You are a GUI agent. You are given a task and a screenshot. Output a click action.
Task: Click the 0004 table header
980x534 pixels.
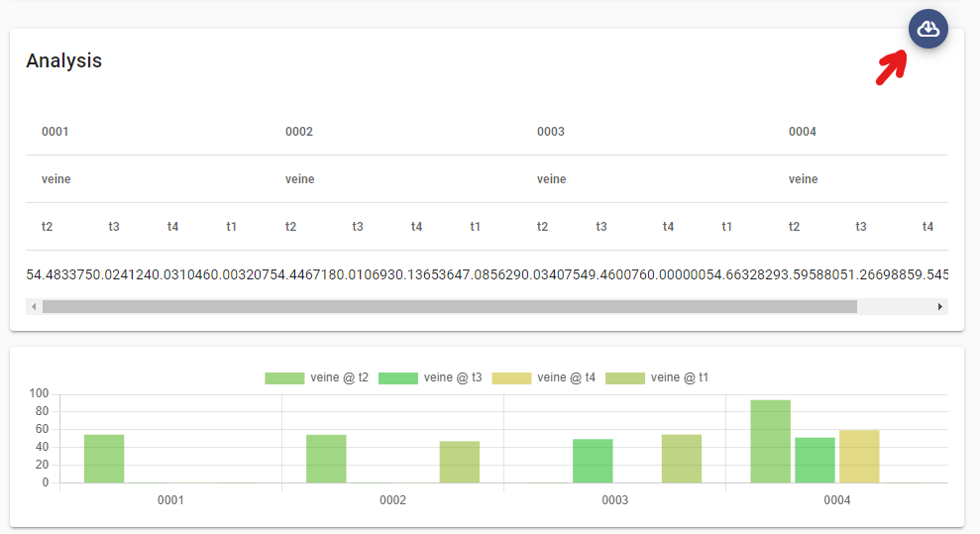(x=803, y=132)
